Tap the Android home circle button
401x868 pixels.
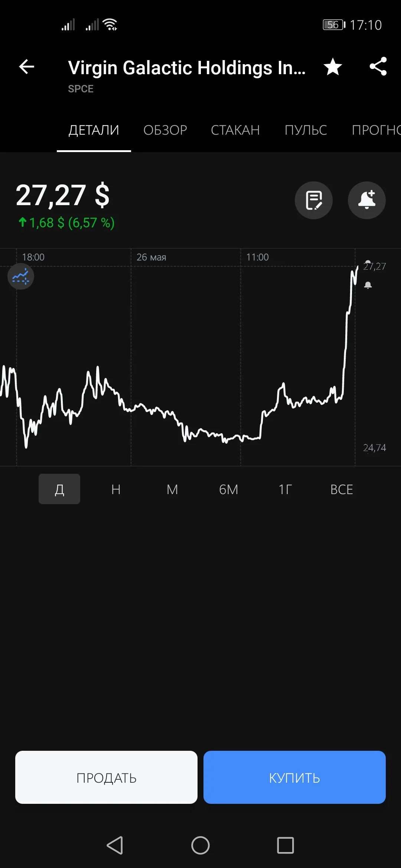click(x=200, y=845)
